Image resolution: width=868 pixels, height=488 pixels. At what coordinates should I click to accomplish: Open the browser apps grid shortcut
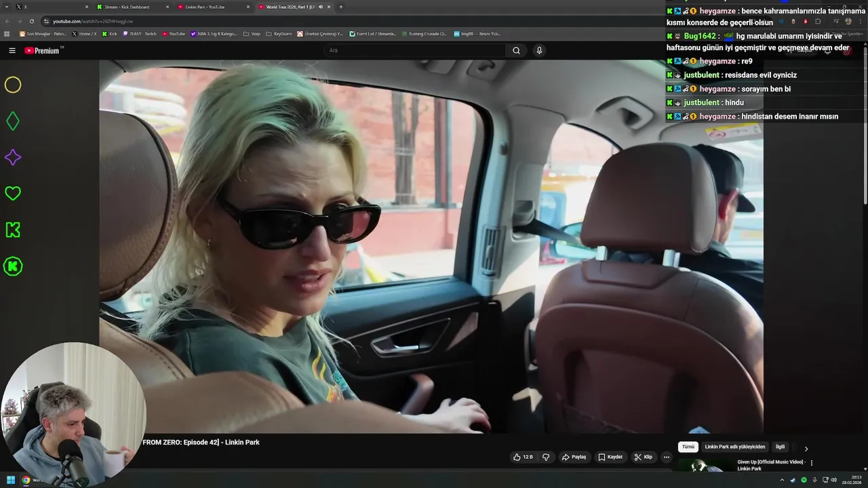7,34
